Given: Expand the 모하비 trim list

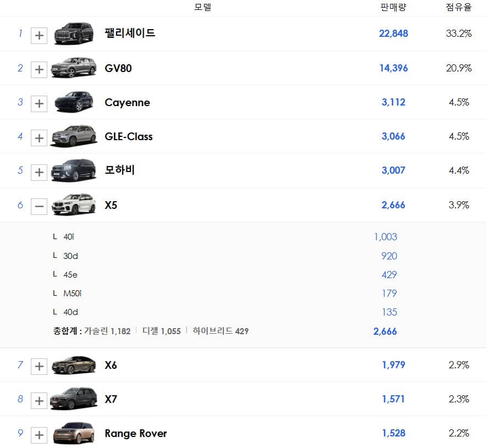Looking at the screenshot, I should click(x=39, y=171).
